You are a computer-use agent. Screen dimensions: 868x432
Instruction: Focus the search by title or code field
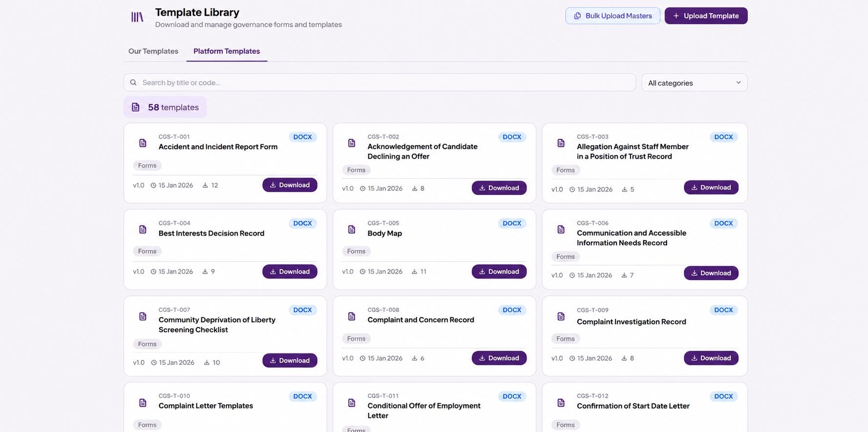click(380, 82)
